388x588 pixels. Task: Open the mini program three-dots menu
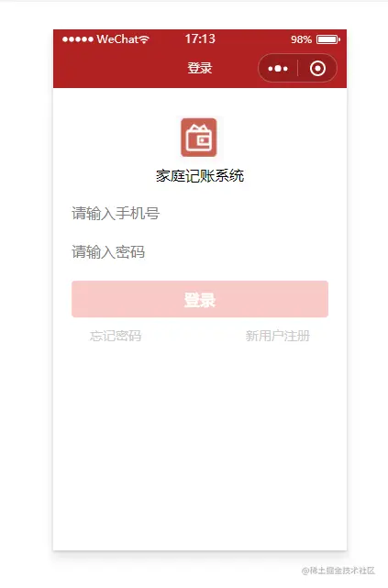pyautogui.click(x=278, y=69)
